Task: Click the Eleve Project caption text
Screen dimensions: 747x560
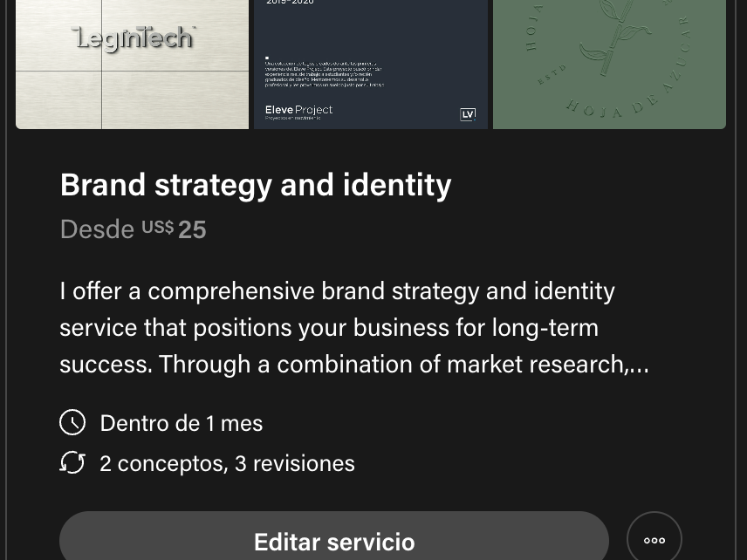Action: pos(298,110)
